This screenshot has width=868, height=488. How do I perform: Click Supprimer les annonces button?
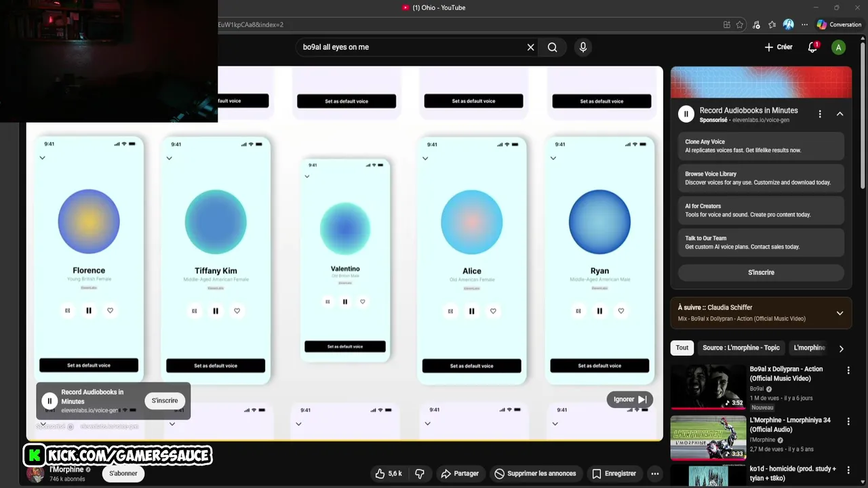tap(535, 474)
